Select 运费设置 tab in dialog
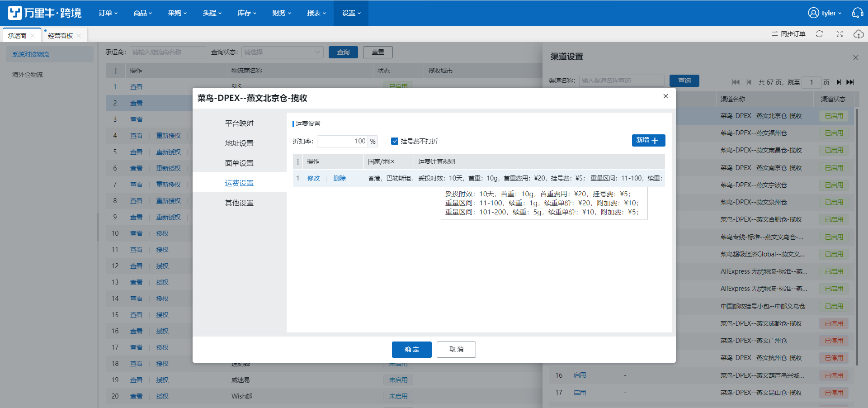868x408 pixels. [239, 183]
